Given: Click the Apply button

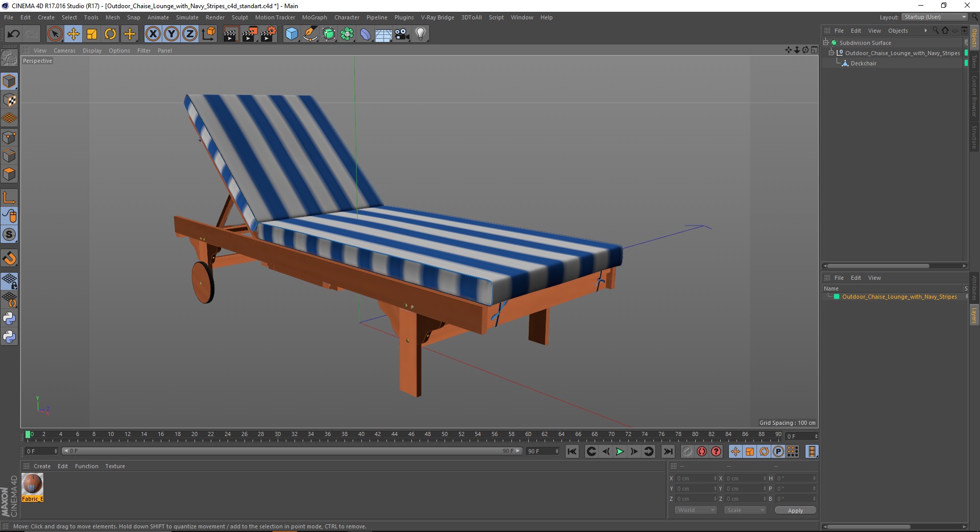Looking at the screenshot, I should [795, 511].
